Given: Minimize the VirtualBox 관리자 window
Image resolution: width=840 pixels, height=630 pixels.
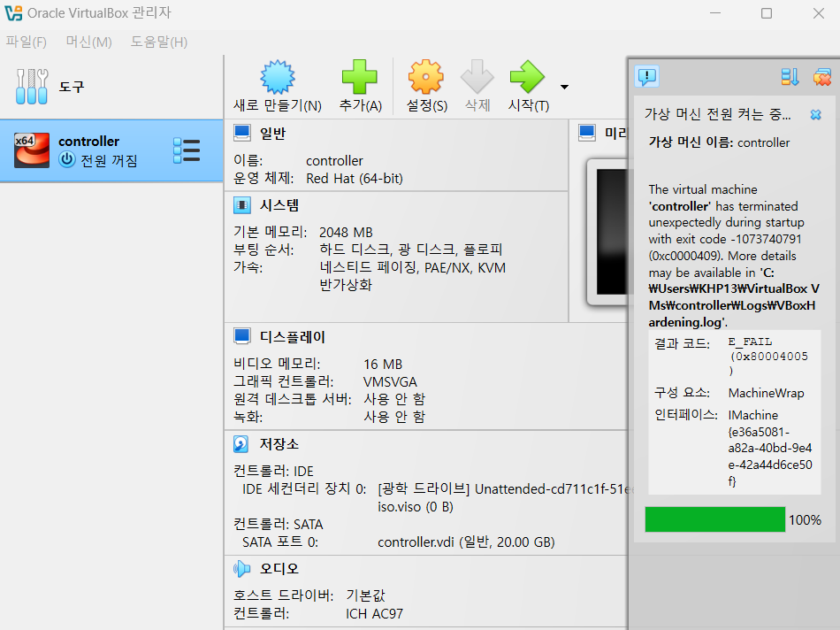Looking at the screenshot, I should pyautogui.click(x=715, y=13).
